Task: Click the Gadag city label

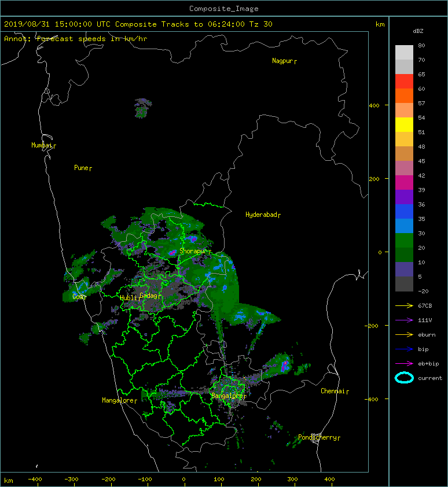Action: (149, 296)
